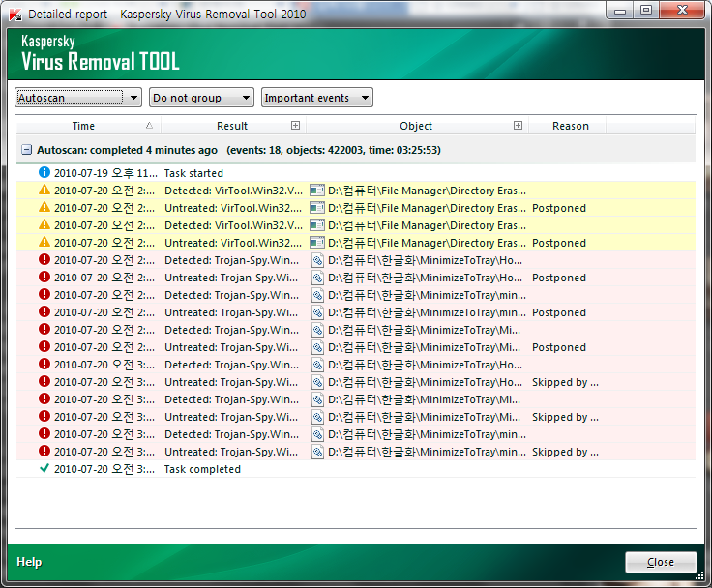Click the Autoscan completed 4 minutes ago summary
Screen dimensions: 712x588
click(127, 150)
